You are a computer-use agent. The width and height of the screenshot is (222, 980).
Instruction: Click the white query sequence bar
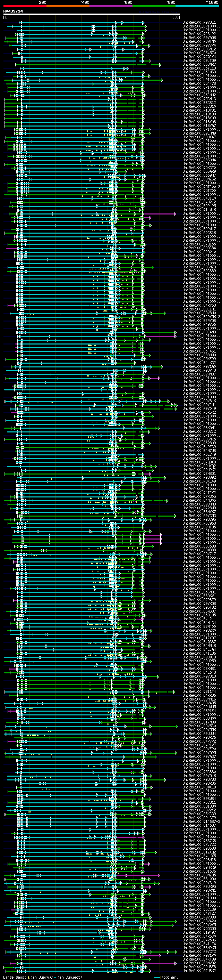click(x=92, y=15)
